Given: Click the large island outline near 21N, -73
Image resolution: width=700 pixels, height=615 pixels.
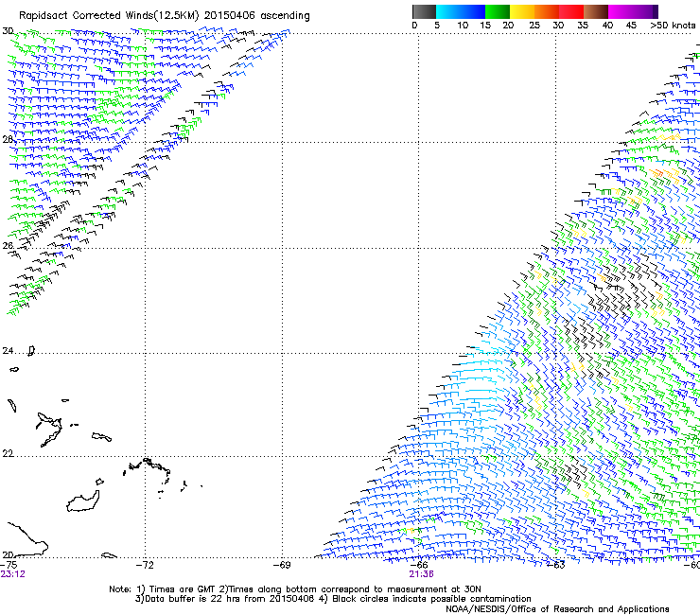Looking at the screenshot, I should 83,501.
